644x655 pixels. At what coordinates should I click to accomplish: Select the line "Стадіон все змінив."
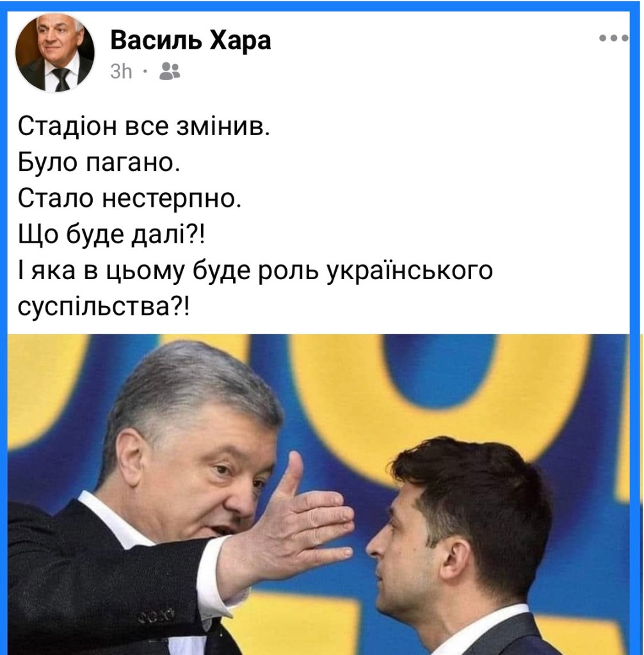(x=144, y=125)
